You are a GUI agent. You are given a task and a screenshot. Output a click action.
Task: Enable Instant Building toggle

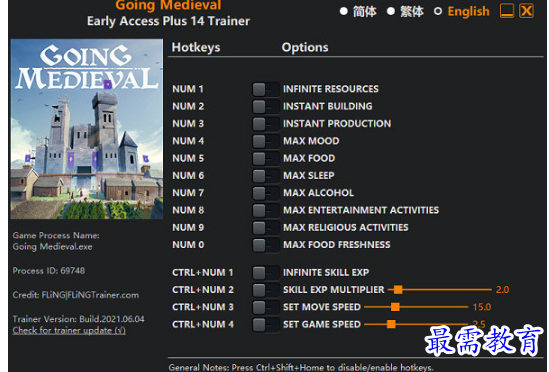(x=265, y=106)
